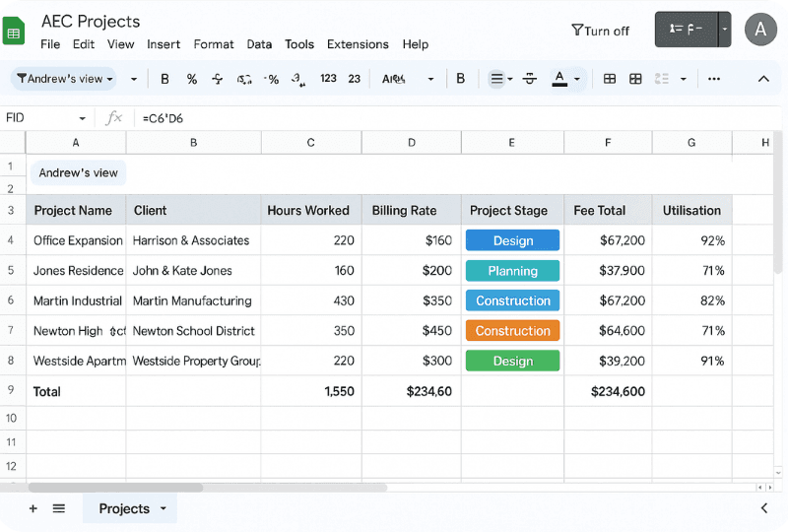This screenshot has width=788, height=532.
Task: Open the Extensions menu
Action: click(x=358, y=44)
